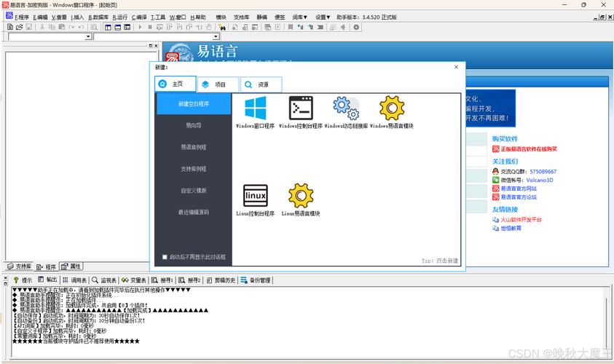
Task: Open the 支持库 item in the menu bar
Action: click(241, 17)
